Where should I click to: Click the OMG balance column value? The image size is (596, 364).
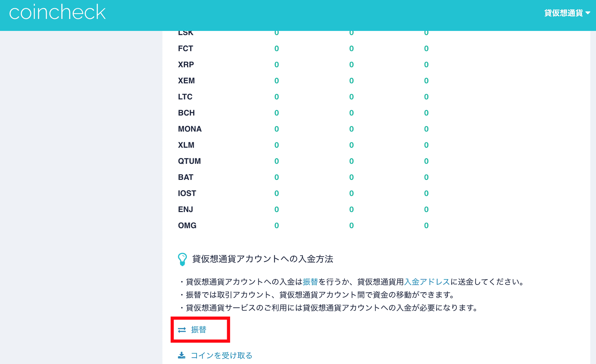point(276,225)
